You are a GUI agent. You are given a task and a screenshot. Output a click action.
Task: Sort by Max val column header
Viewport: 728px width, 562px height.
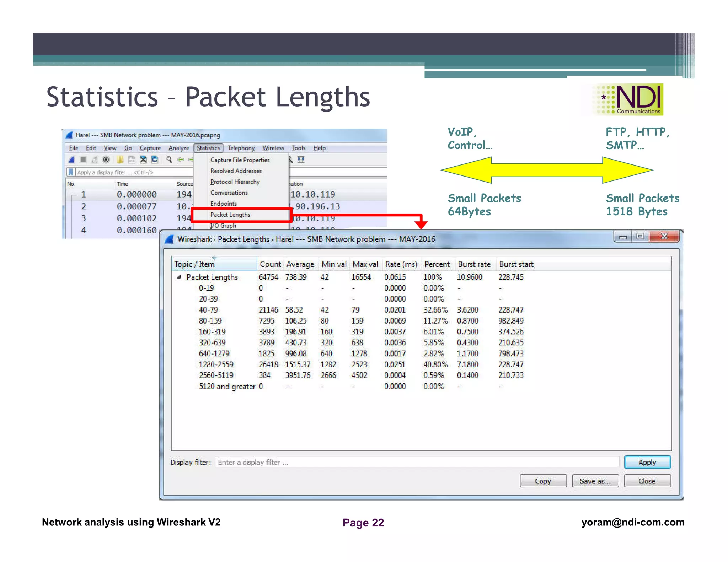[x=365, y=264]
